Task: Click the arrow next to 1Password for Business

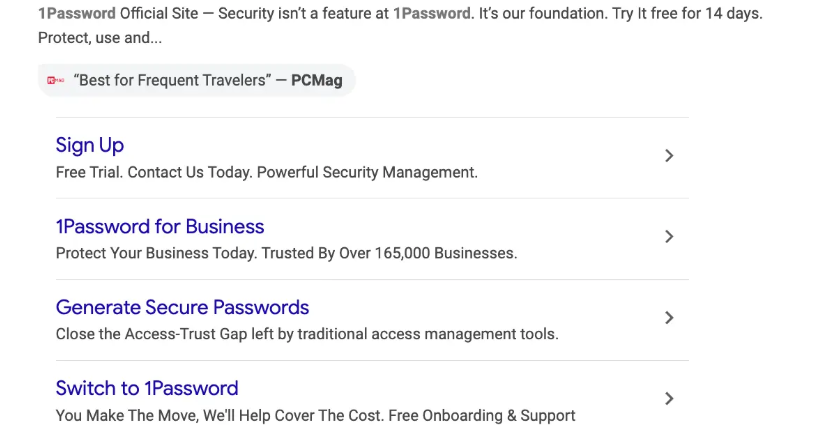Action: 669,237
